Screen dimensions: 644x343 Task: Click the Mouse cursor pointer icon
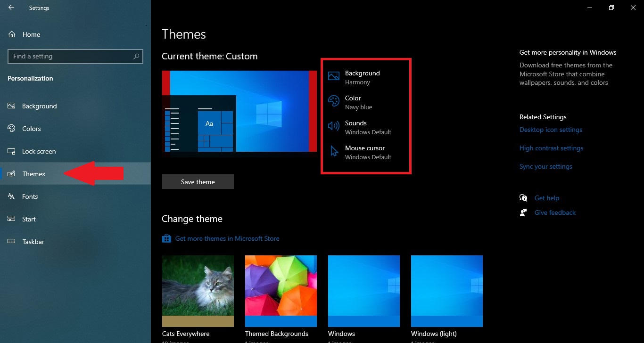334,151
